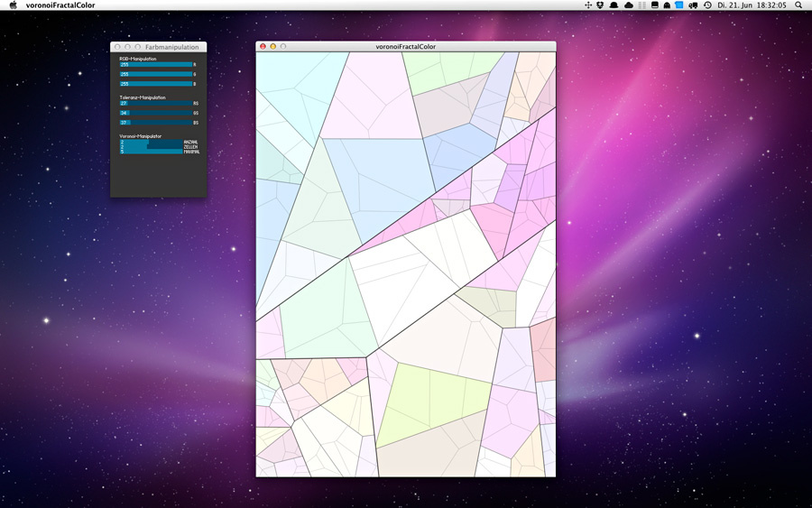Click the truck icon in menu bar
Viewport: 812px width, 508px height.
click(693, 5)
